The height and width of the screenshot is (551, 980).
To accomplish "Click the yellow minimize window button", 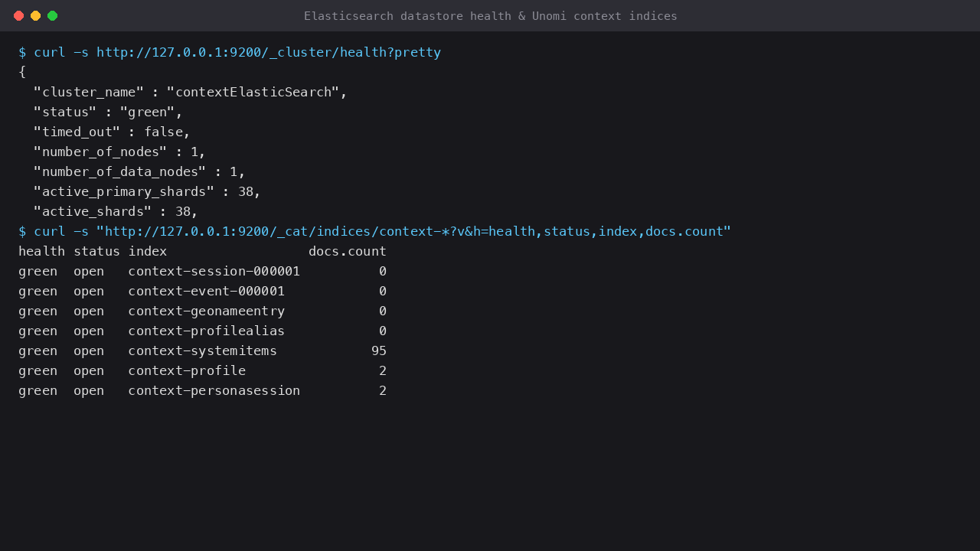I will tap(35, 15).
